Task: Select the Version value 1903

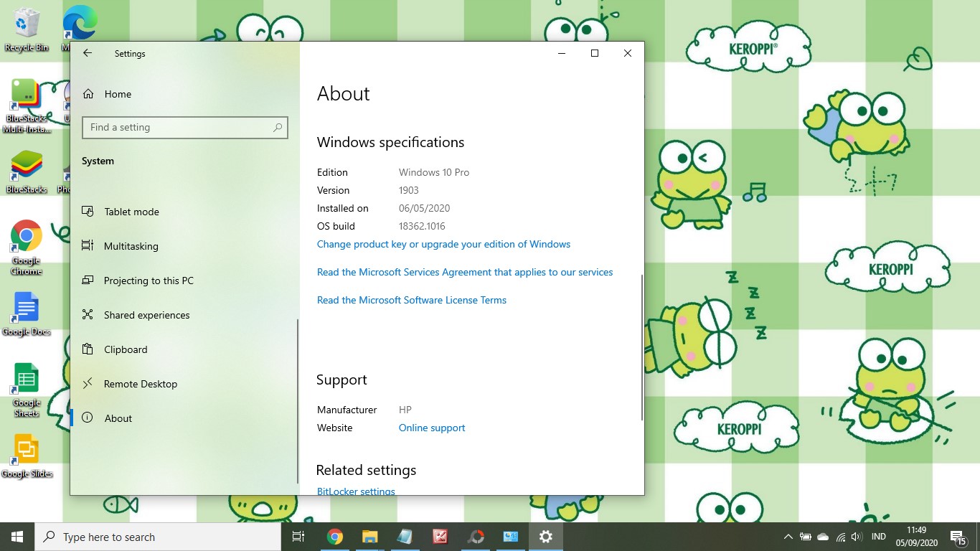Action: coord(409,190)
